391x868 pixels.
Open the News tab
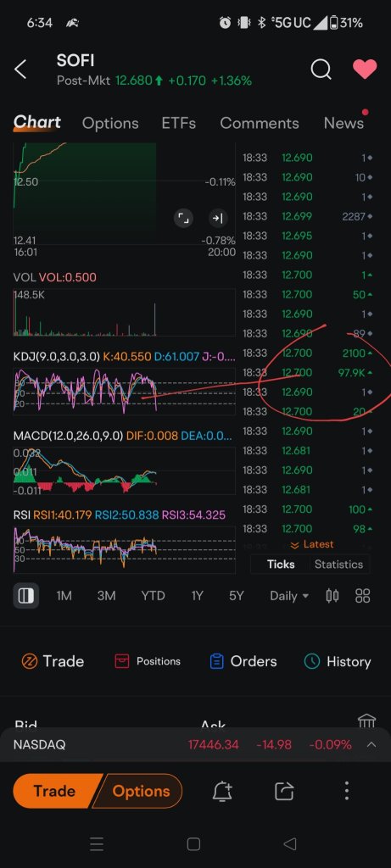[x=344, y=123]
